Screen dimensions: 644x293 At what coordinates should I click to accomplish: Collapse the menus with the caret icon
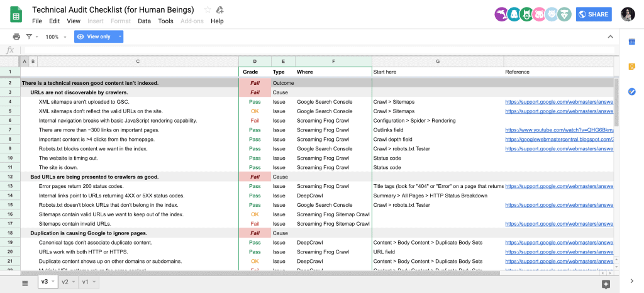(x=610, y=36)
